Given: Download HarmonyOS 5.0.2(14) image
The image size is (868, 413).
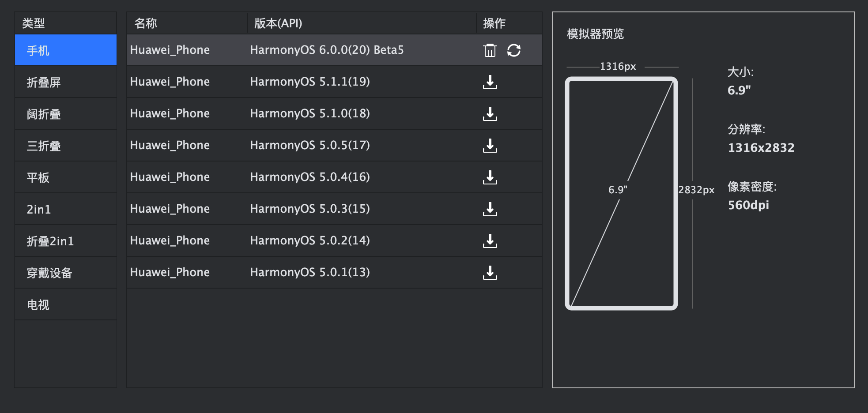Looking at the screenshot, I should 490,241.
